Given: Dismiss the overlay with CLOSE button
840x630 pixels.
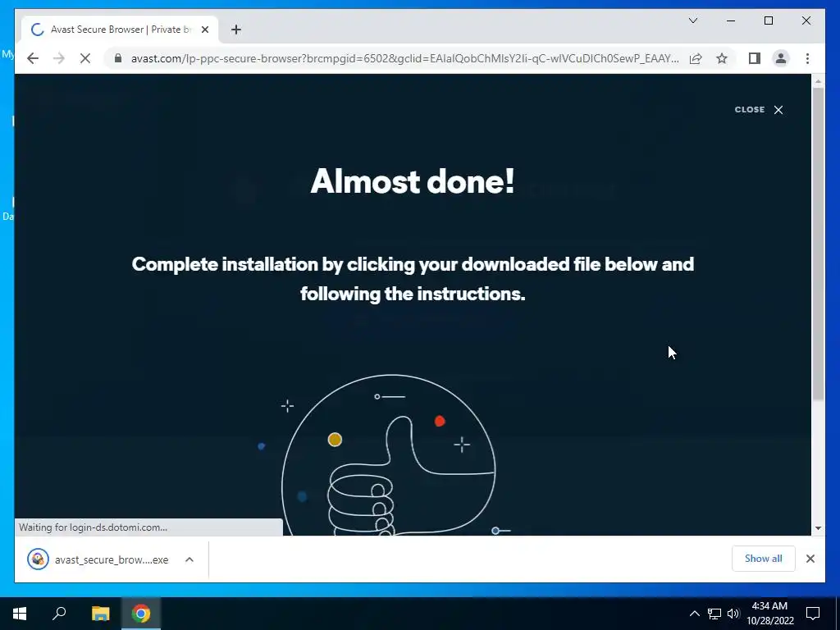Looking at the screenshot, I should [759, 109].
